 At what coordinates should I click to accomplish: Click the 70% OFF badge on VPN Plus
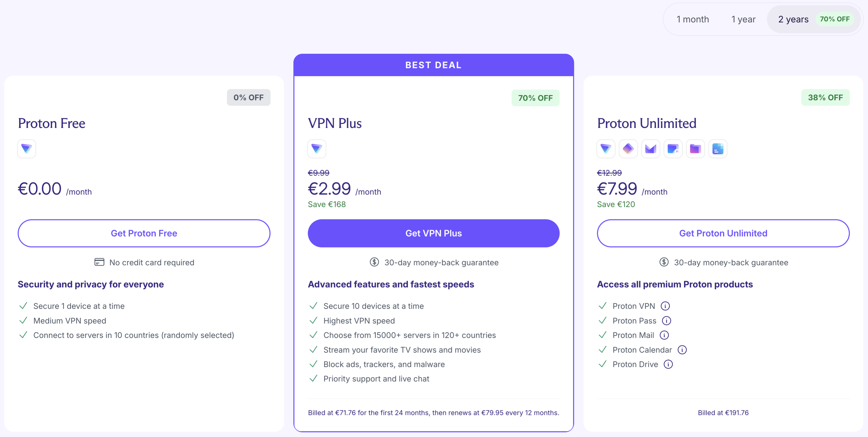(535, 98)
